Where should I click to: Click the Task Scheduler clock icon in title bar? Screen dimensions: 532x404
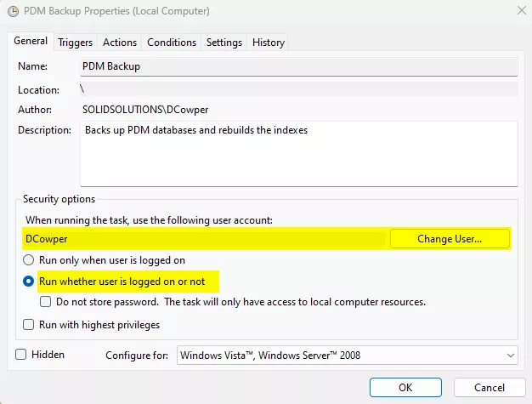point(12,12)
